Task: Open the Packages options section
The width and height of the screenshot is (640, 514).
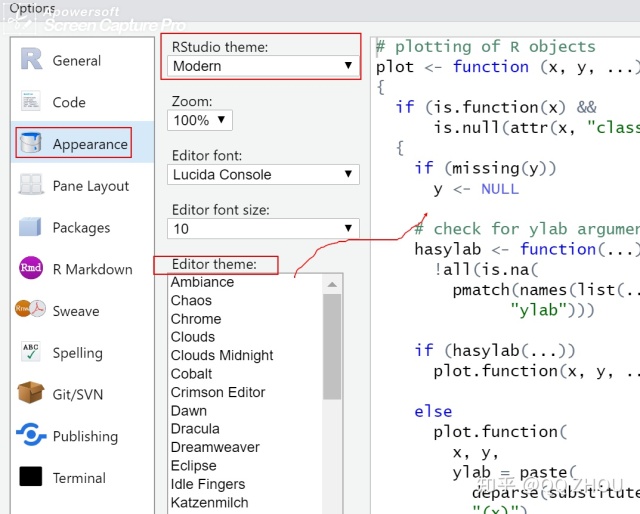Action: 82,227
